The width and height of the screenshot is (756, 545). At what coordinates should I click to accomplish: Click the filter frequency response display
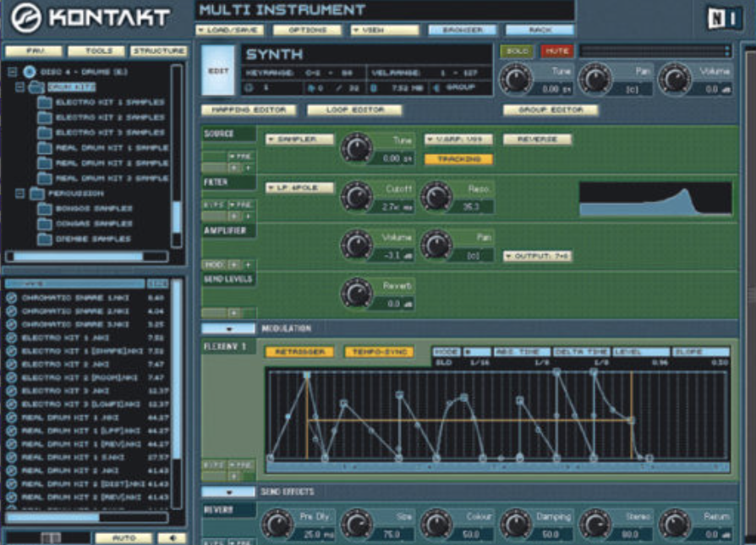click(x=655, y=198)
